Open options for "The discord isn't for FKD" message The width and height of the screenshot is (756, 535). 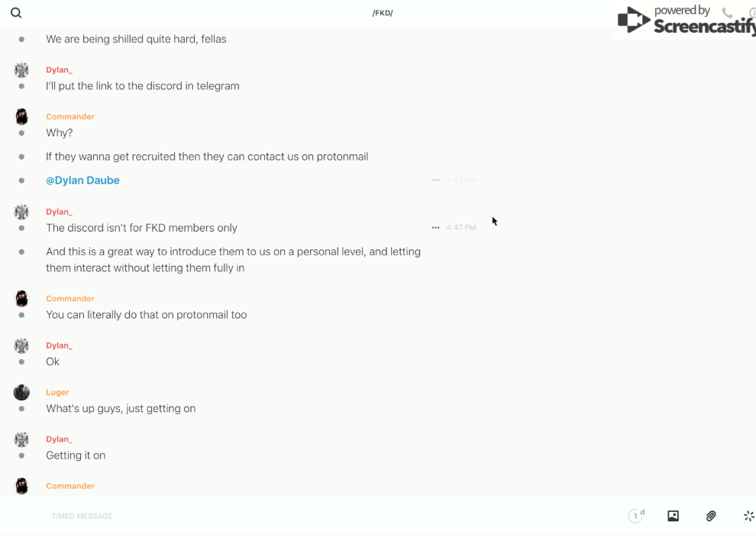pos(435,228)
